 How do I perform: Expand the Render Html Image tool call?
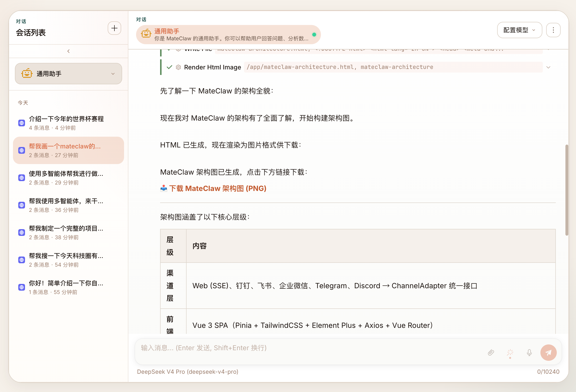point(548,67)
